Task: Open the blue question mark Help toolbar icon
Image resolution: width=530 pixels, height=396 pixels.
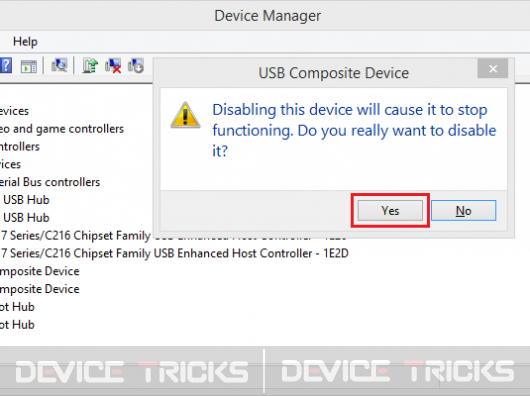Action: tap(5, 65)
